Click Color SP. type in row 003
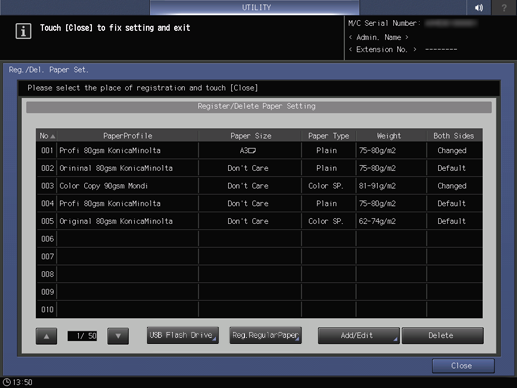Screen dimensions: 517x388 pyautogui.click(x=325, y=186)
